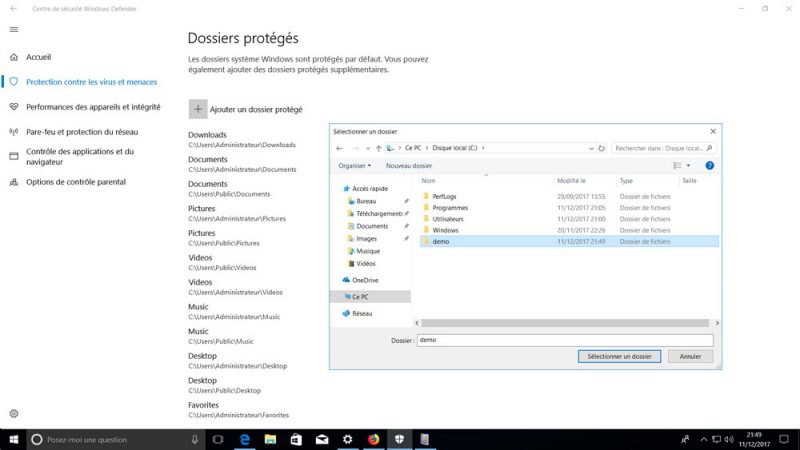
Task: Open view options dropdown arrow
Action: (x=688, y=166)
